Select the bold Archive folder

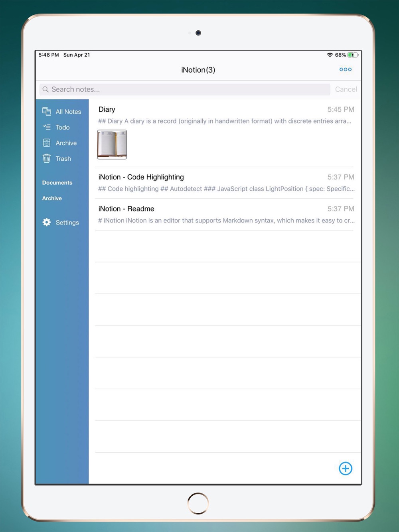[x=52, y=198]
